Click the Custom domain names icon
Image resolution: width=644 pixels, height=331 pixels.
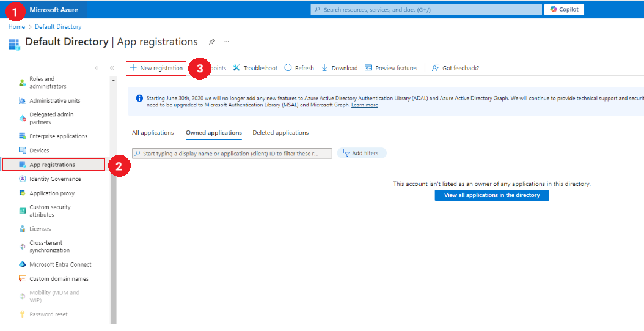23,279
